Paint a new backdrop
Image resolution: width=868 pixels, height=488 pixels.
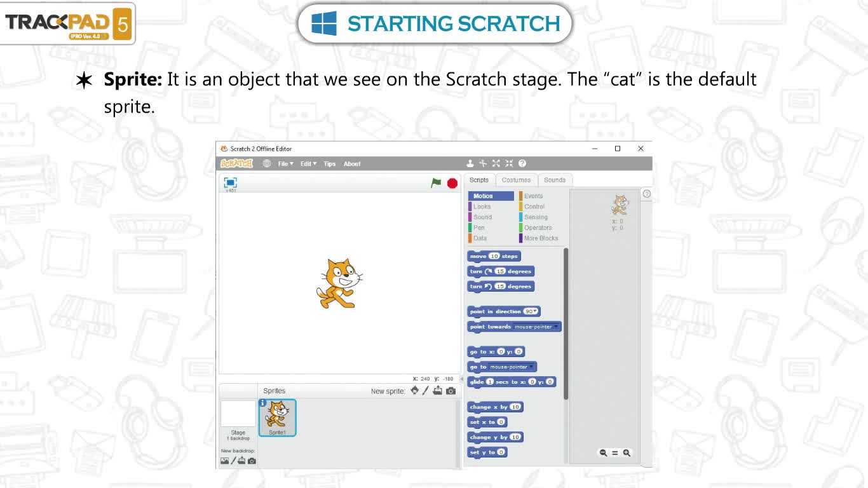tap(233, 461)
